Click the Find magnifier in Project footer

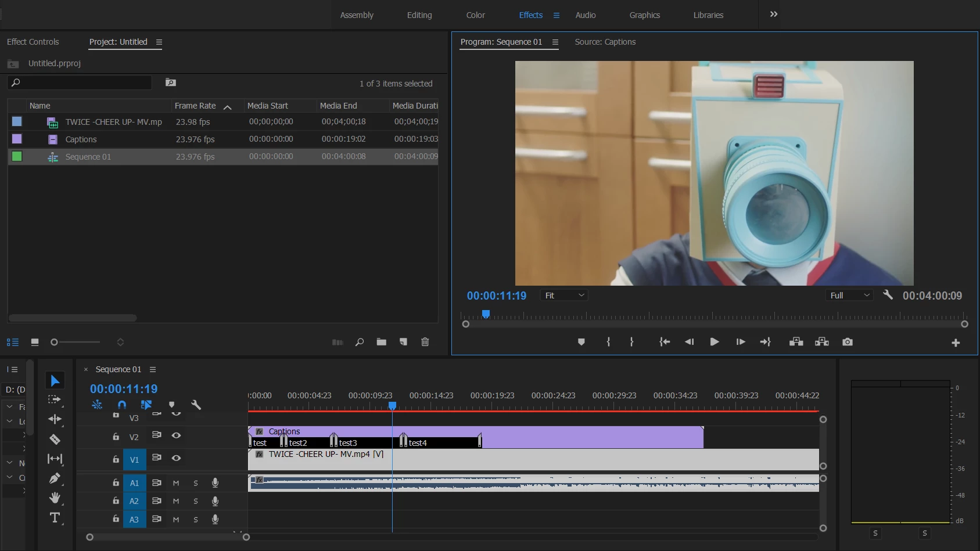click(360, 342)
